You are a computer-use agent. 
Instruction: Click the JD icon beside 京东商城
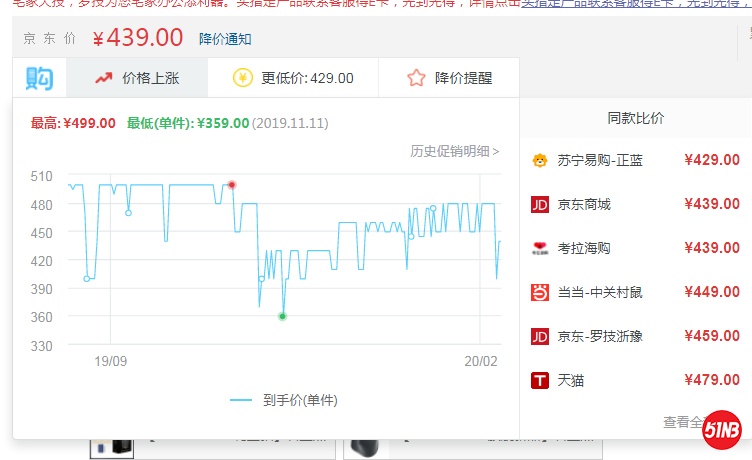click(x=540, y=204)
